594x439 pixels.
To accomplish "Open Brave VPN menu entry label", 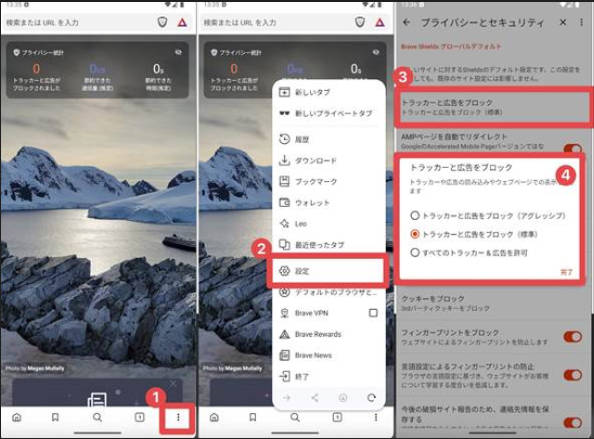I will pyautogui.click(x=311, y=313).
